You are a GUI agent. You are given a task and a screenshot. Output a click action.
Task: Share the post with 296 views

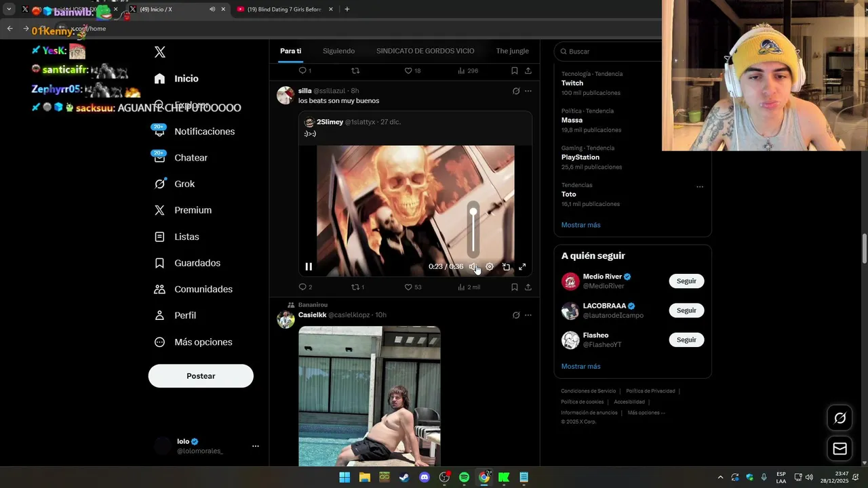(528, 70)
